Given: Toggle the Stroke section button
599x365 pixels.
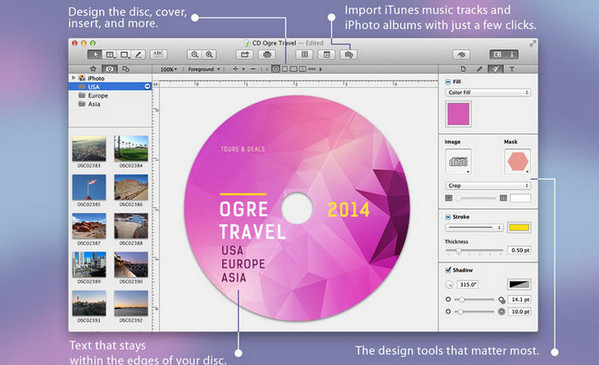Looking at the screenshot, I should pyautogui.click(x=448, y=217).
